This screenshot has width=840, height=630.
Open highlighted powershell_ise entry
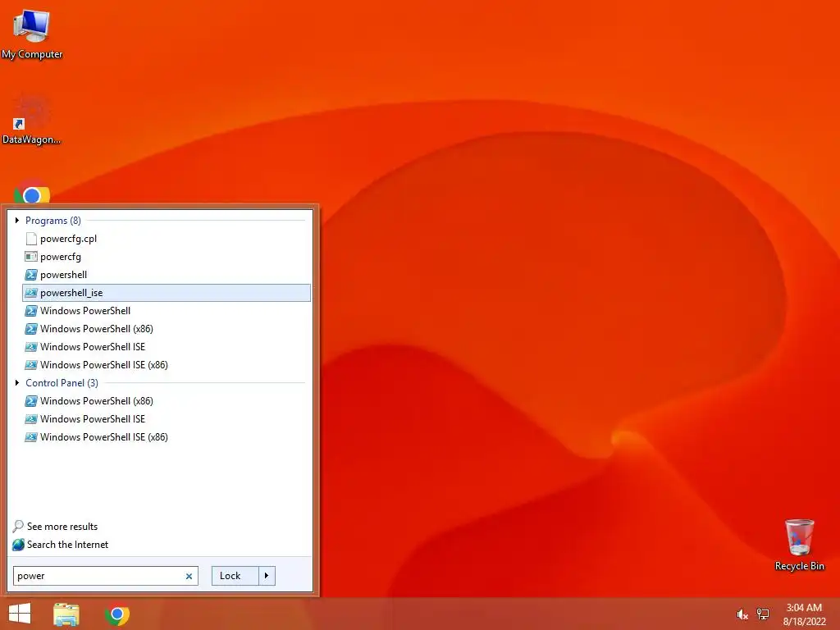tap(167, 293)
